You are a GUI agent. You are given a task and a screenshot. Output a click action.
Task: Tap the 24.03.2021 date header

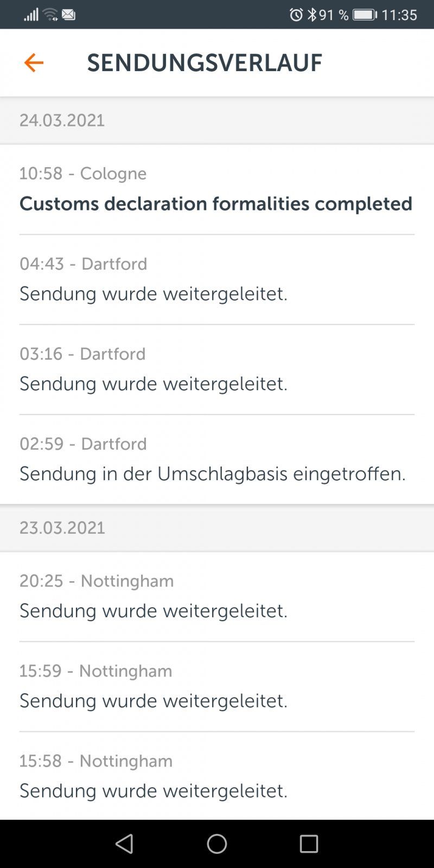pyautogui.click(x=62, y=120)
